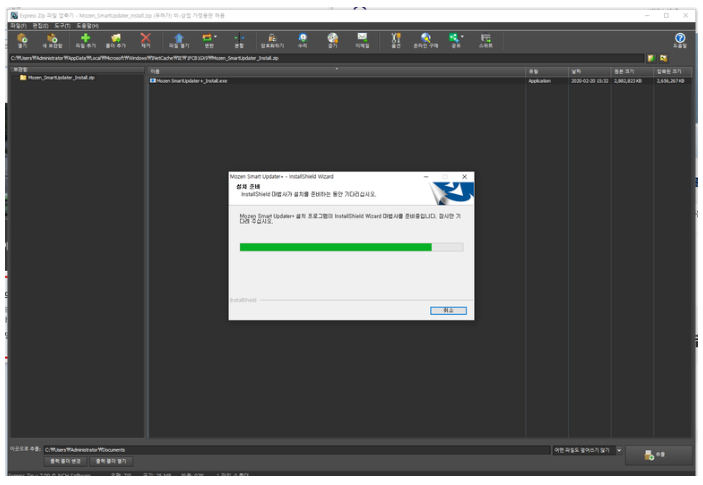Open the overwrite option dropdown at bottom
This screenshot has width=703, height=485.
(x=619, y=450)
